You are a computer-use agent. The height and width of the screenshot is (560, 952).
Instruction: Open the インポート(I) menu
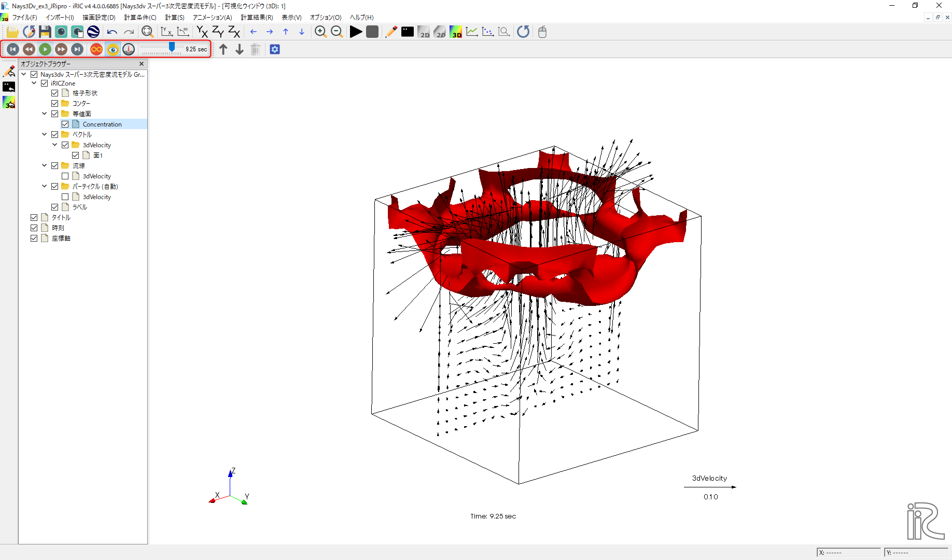(x=60, y=18)
